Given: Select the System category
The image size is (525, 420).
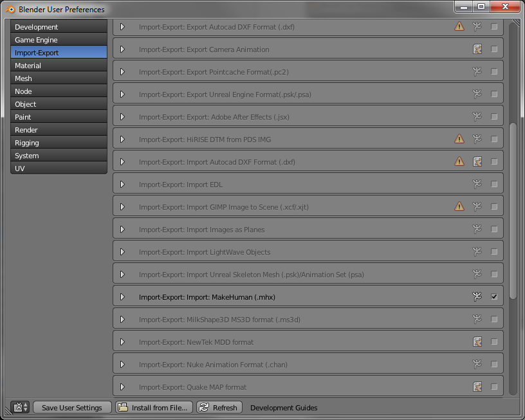Looking at the screenshot, I should (x=59, y=156).
